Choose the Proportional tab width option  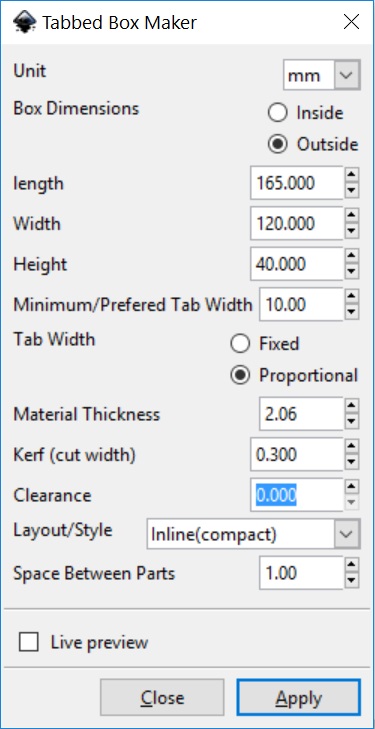pyautogui.click(x=295, y=375)
